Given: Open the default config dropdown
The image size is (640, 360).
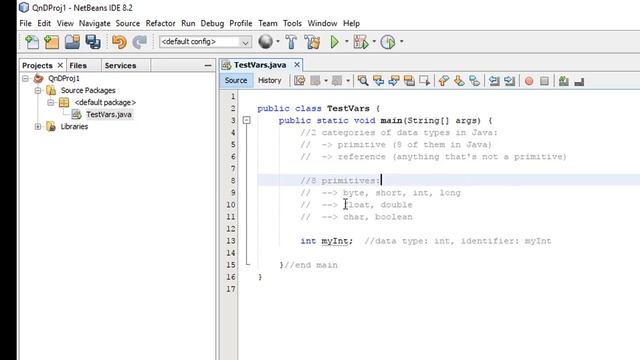Looking at the screenshot, I should tap(204, 42).
